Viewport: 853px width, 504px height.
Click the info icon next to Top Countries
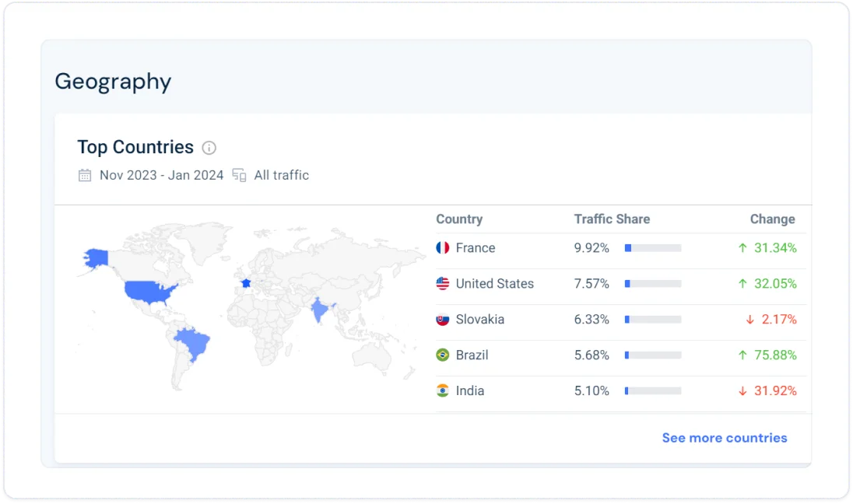point(209,148)
